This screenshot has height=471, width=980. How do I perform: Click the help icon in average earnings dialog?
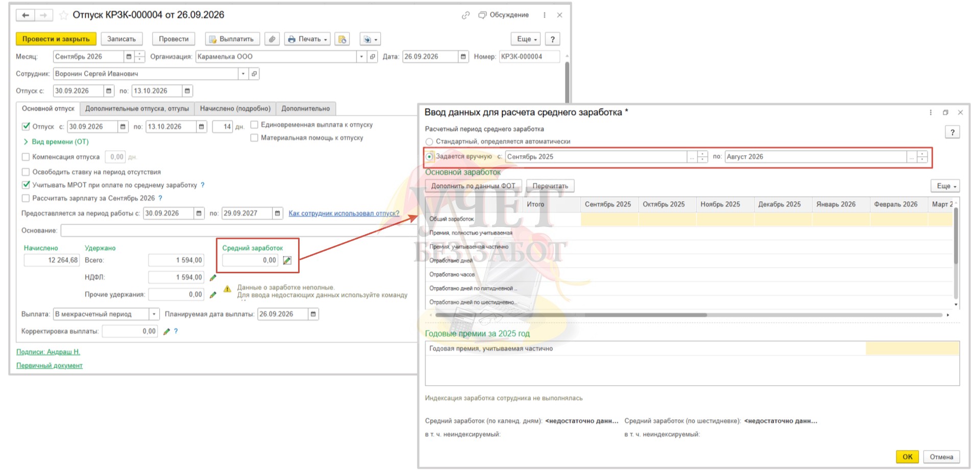952,132
